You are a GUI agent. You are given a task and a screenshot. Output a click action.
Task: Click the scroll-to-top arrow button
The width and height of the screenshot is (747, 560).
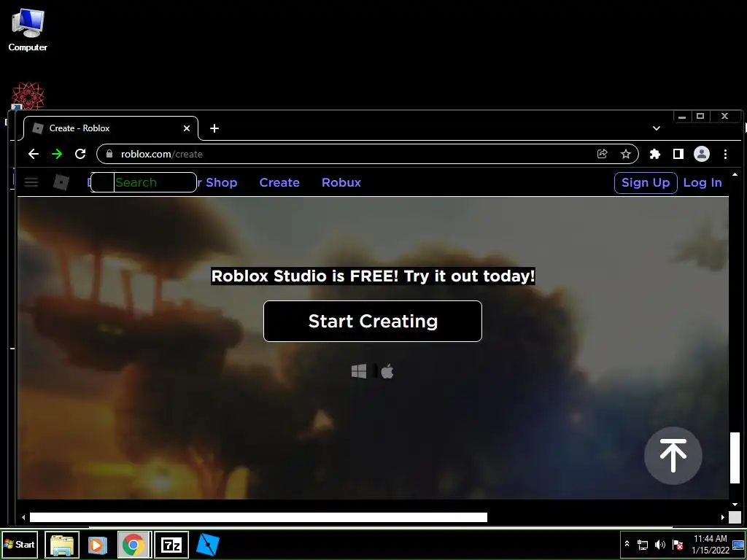point(673,456)
